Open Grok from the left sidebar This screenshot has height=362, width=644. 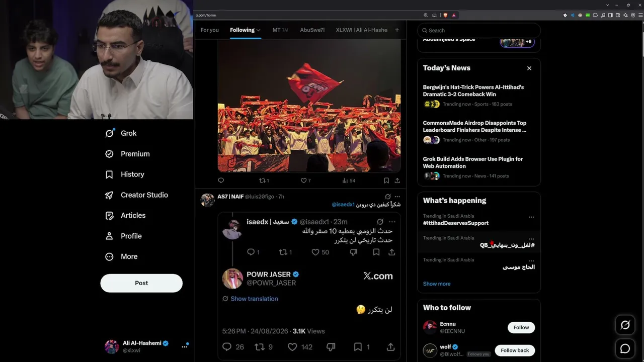click(121, 133)
